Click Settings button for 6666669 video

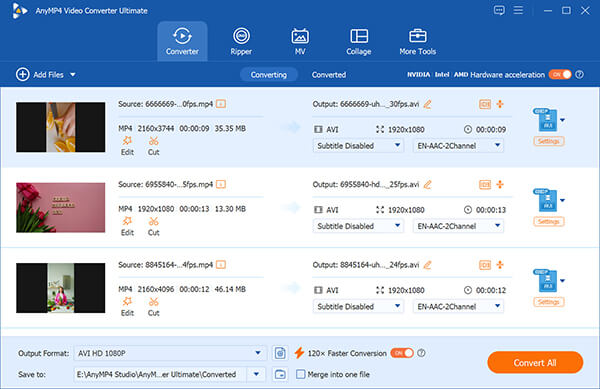coord(549,141)
